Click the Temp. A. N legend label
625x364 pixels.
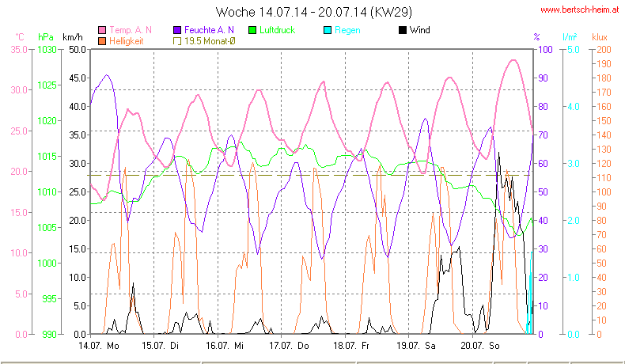(x=131, y=30)
